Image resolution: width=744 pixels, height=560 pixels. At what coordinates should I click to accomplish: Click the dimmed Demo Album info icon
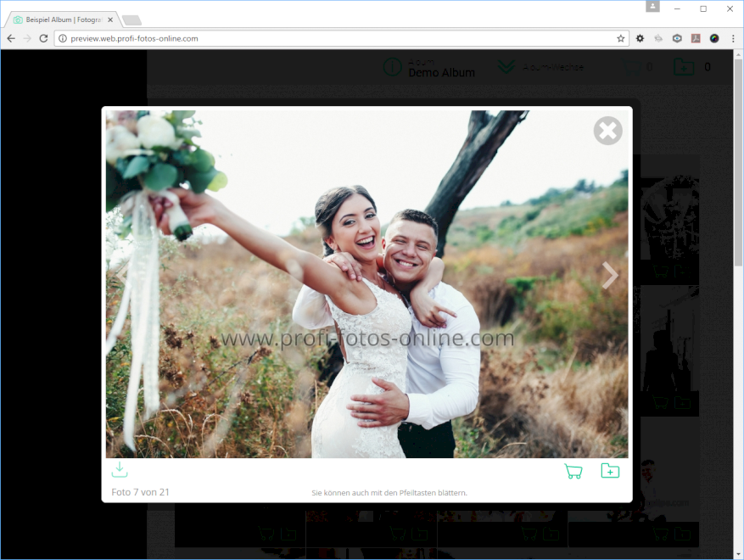(393, 67)
